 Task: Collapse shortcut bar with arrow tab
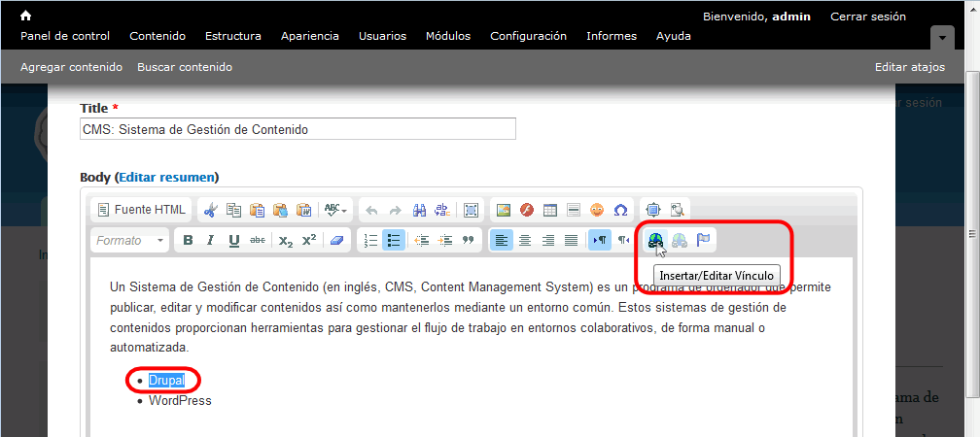point(942,38)
